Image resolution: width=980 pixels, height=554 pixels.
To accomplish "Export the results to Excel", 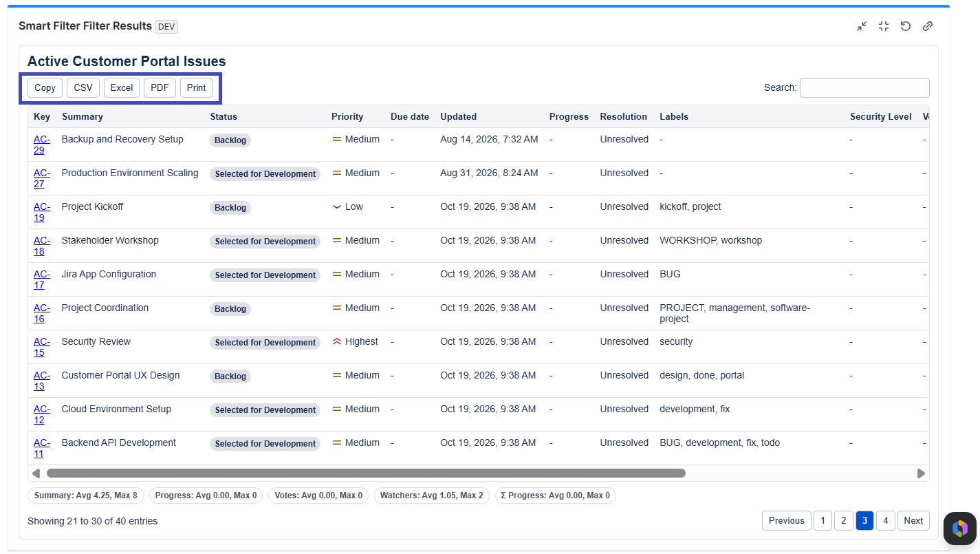I will (x=122, y=87).
